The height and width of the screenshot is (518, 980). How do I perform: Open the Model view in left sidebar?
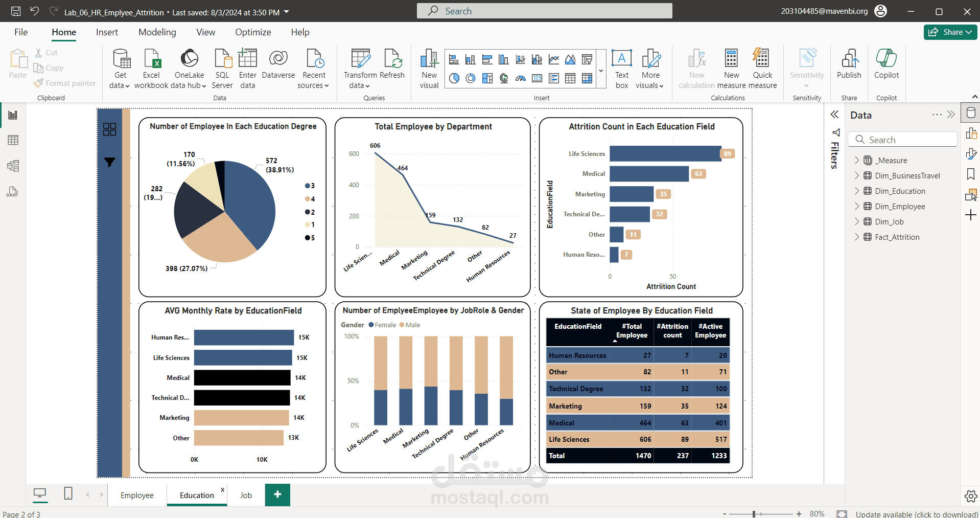pos(13,166)
